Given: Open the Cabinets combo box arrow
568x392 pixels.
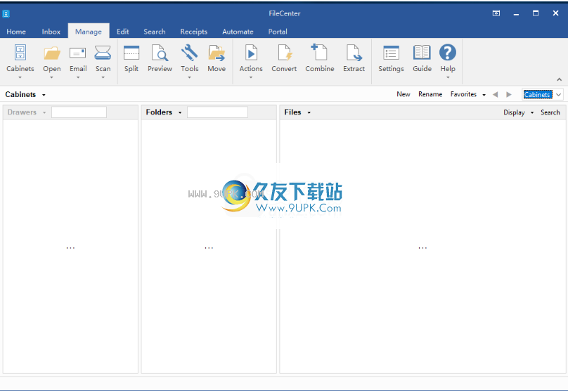Looking at the screenshot, I should point(559,94).
